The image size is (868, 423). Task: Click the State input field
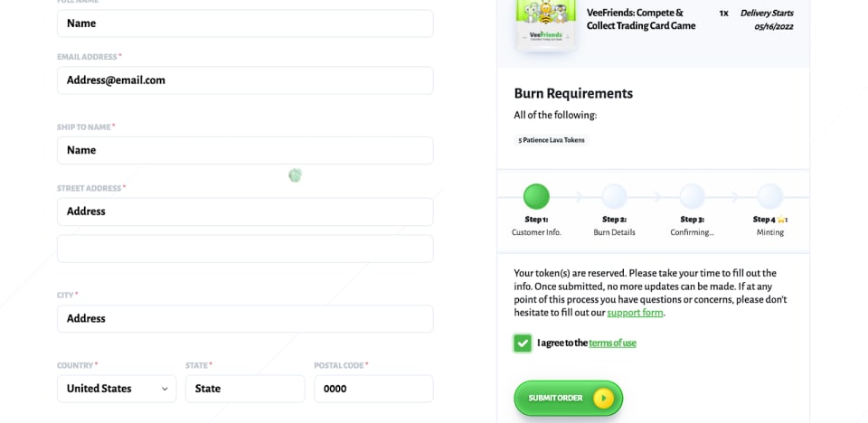[244, 389]
